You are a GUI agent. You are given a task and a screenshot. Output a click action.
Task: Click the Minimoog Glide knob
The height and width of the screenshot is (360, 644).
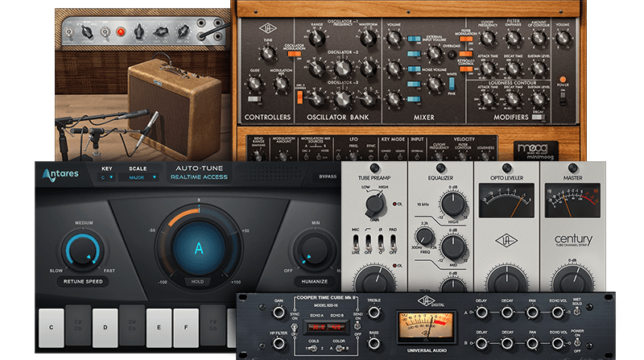coord(254,84)
